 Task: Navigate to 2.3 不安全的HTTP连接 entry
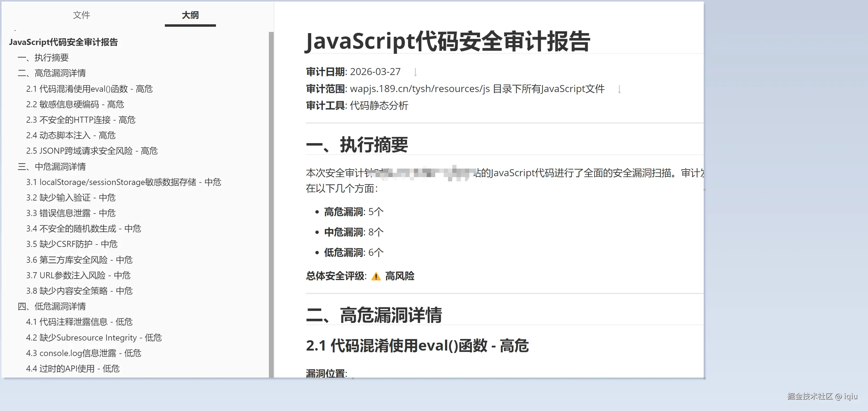(x=81, y=120)
